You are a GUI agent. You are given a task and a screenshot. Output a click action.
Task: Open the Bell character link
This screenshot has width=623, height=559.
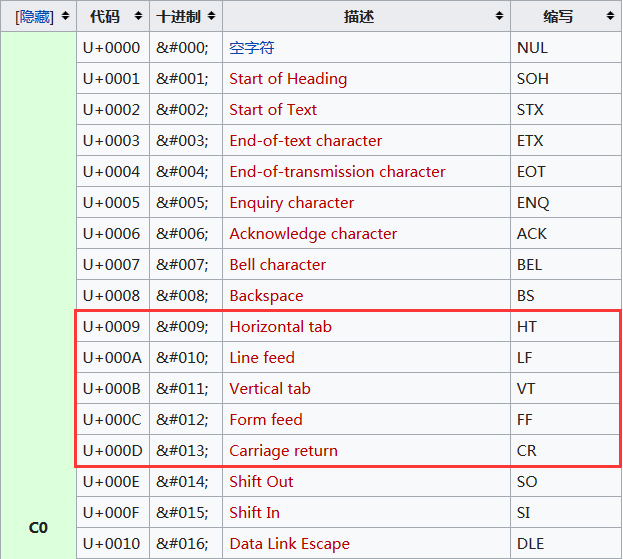[277, 265]
